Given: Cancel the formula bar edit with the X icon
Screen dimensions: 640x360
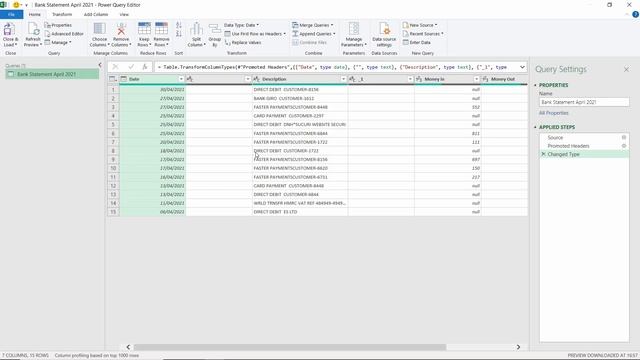Looking at the screenshot, I should click(x=115, y=67).
